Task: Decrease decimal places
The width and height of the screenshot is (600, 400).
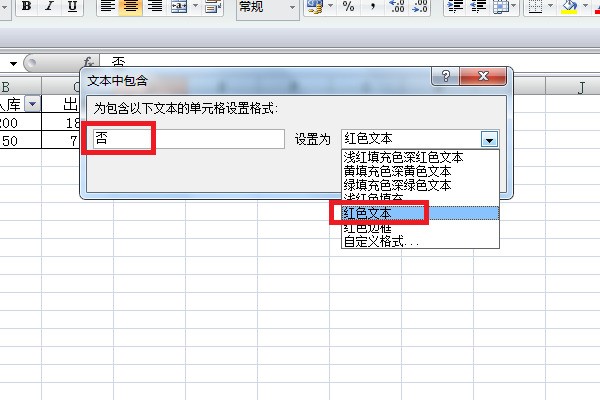Action: pyautogui.click(x=420, y=6)
